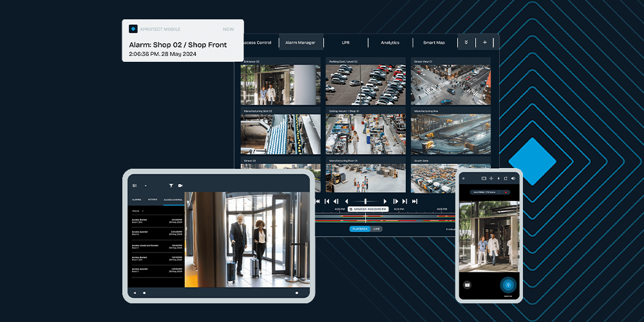This screenshot has height=322, width=644.
Task: Tap the recordings clip icon on phone
Action: click(x=467, y=285)
